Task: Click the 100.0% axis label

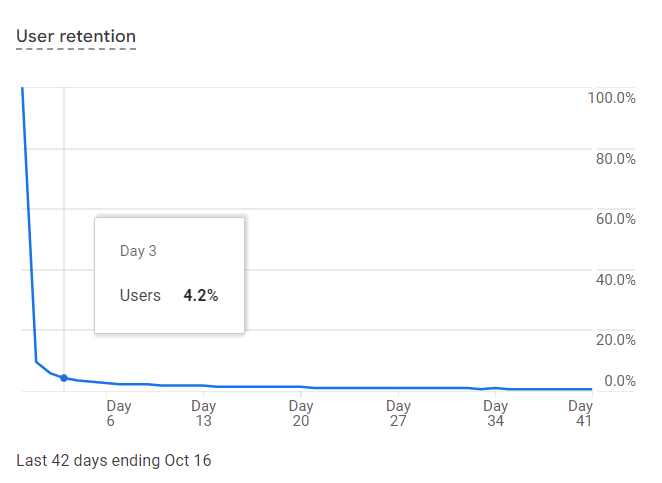Action: click(x=612, y=98)
